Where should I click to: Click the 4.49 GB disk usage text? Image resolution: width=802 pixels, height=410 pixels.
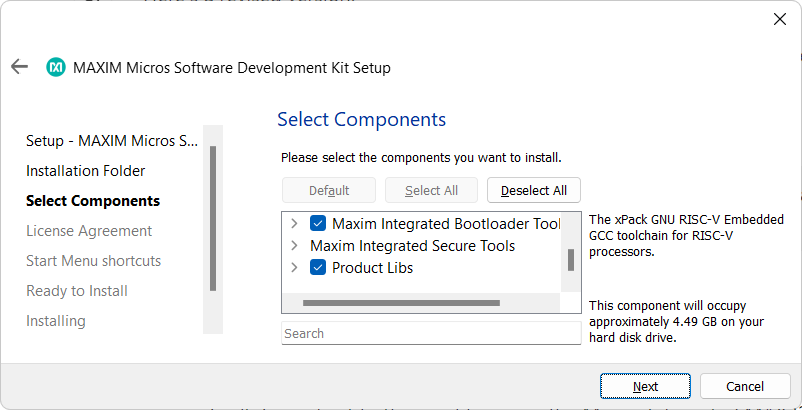[x=676, y=322]
